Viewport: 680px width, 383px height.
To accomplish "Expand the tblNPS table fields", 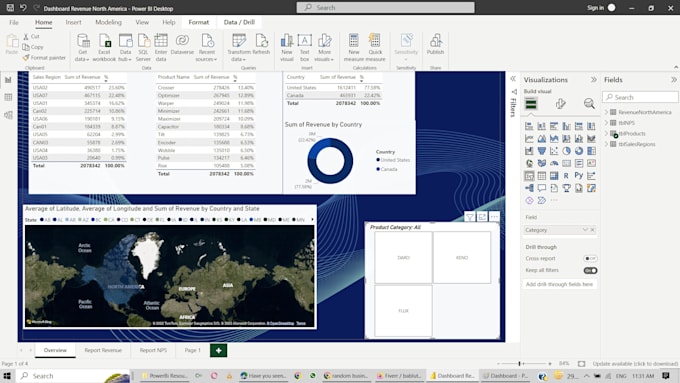I will tap(606, 123).
